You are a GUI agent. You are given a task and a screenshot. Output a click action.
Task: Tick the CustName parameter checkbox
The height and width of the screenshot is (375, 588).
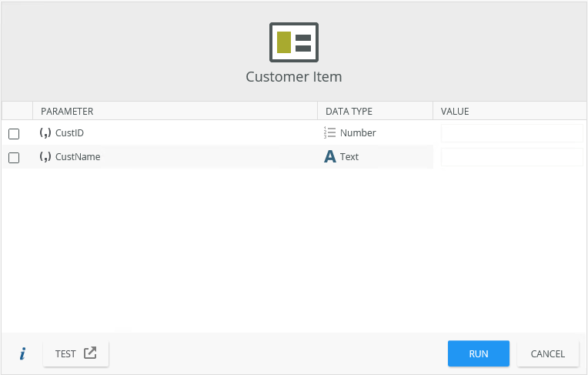pos(14,158)
